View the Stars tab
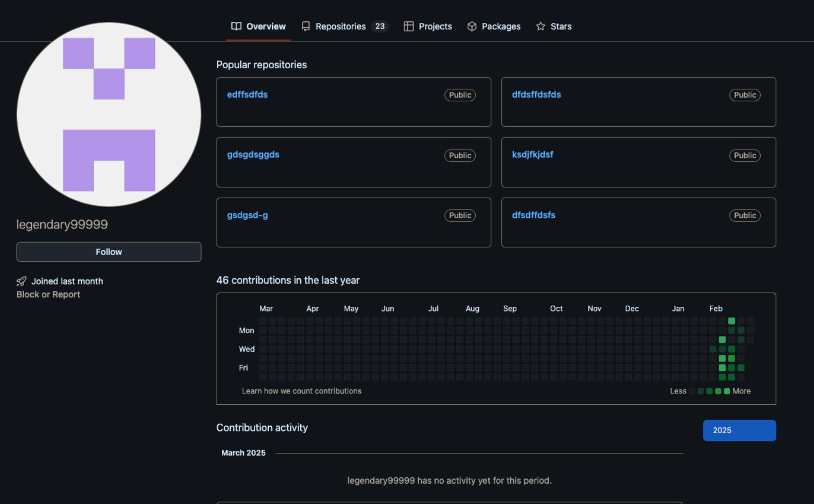Screen dimensions: 814x504 (553, 26)
